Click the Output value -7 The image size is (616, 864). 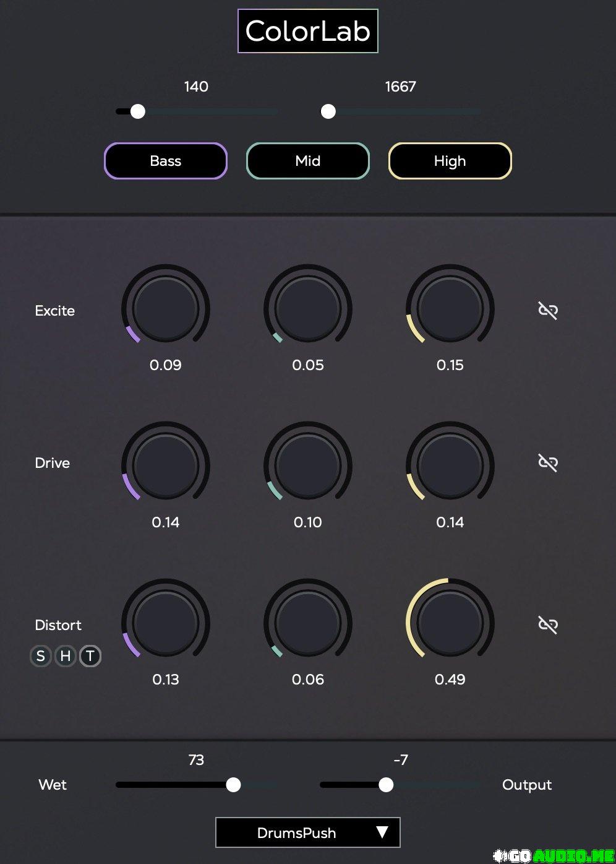(401, 760)
